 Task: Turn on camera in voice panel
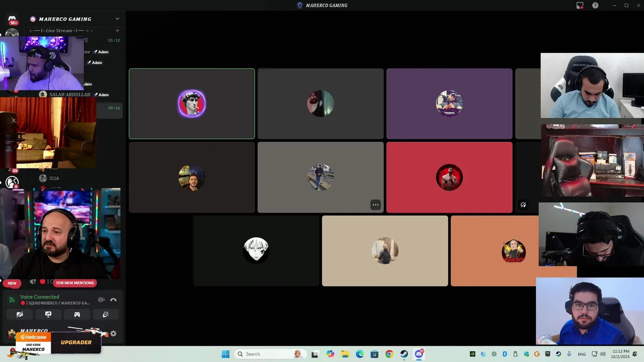click(20, 314)
